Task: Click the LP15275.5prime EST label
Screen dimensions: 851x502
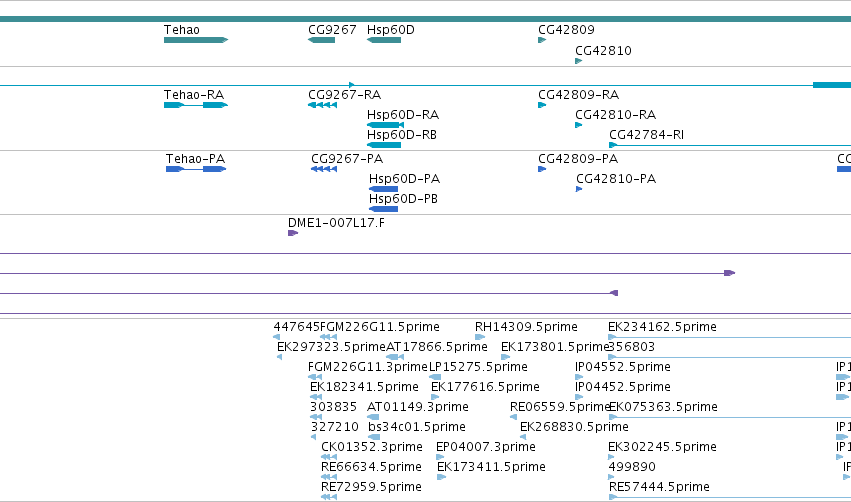Action: click(x=478, y=367)
